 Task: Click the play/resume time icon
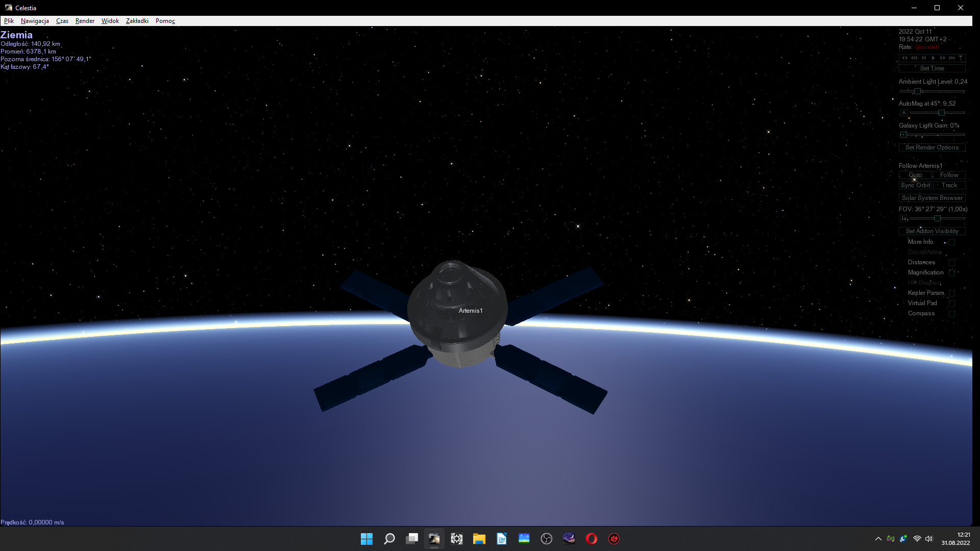pos(933,58)
